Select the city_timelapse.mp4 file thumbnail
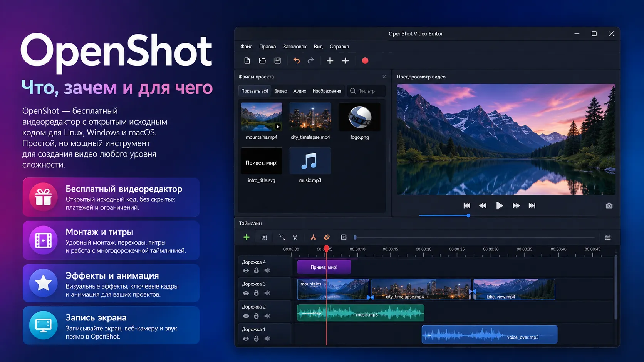Screen dimensions: 644x362 [x=310, y=117]
